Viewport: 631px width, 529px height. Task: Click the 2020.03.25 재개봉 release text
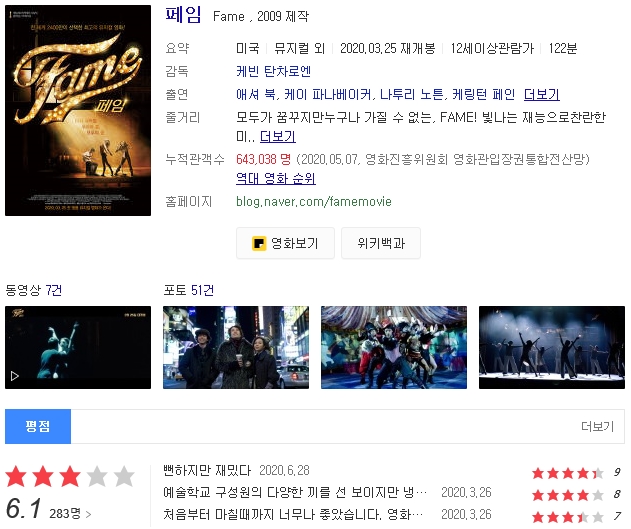[388, 48]
